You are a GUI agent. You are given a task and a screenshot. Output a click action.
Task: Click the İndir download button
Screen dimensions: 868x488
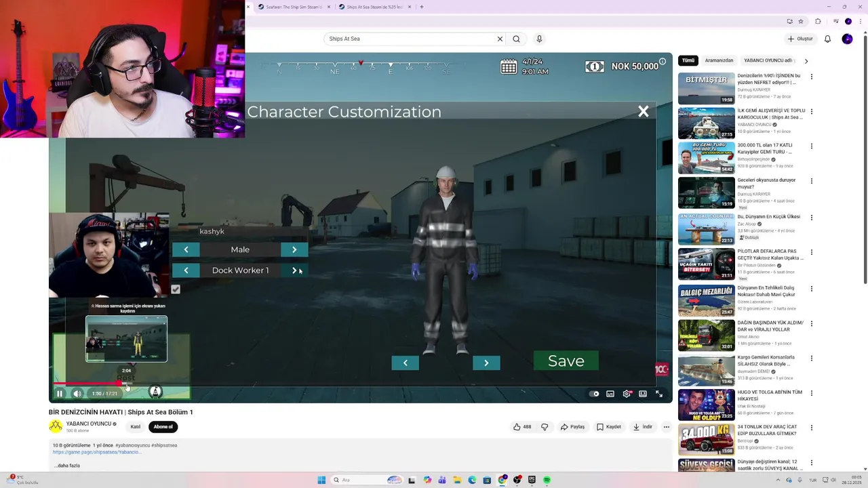(x=643, y=427)
